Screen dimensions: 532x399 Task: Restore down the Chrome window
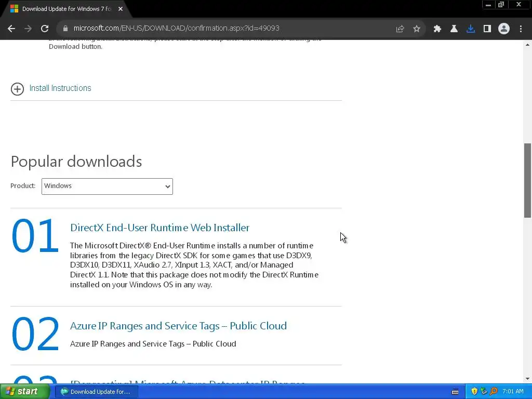click(x=501, y=5)
